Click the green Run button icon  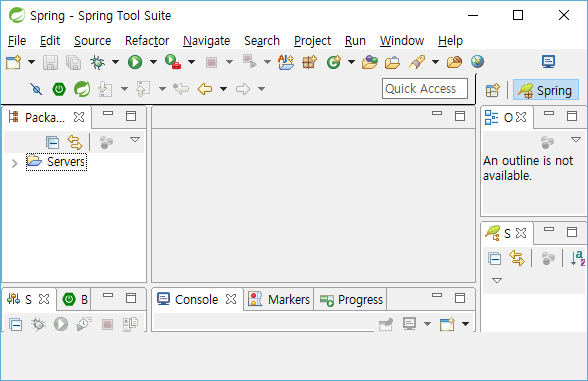135,62
